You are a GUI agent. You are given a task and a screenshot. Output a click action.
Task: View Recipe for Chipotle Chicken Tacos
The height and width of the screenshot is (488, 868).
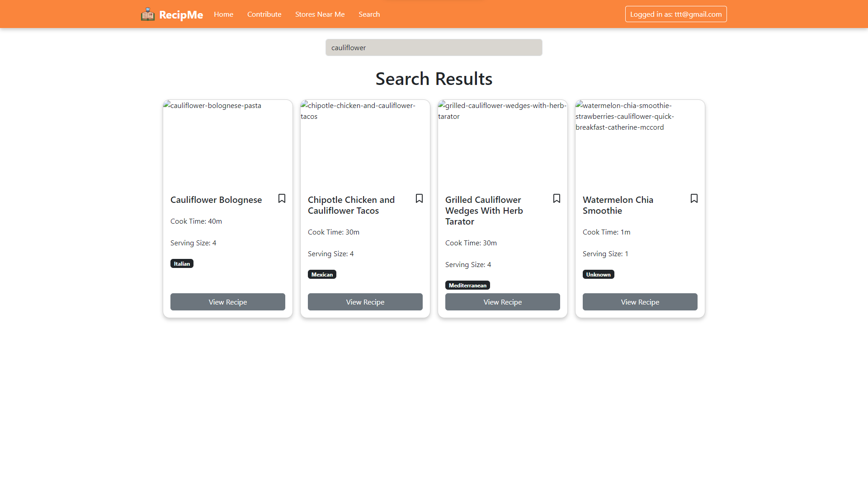(365, 302)
